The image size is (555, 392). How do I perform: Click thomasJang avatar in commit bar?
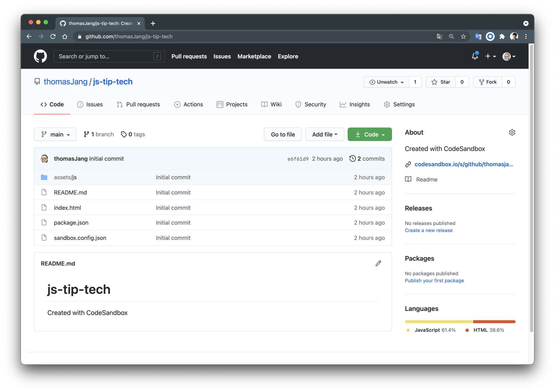point(44,159)
